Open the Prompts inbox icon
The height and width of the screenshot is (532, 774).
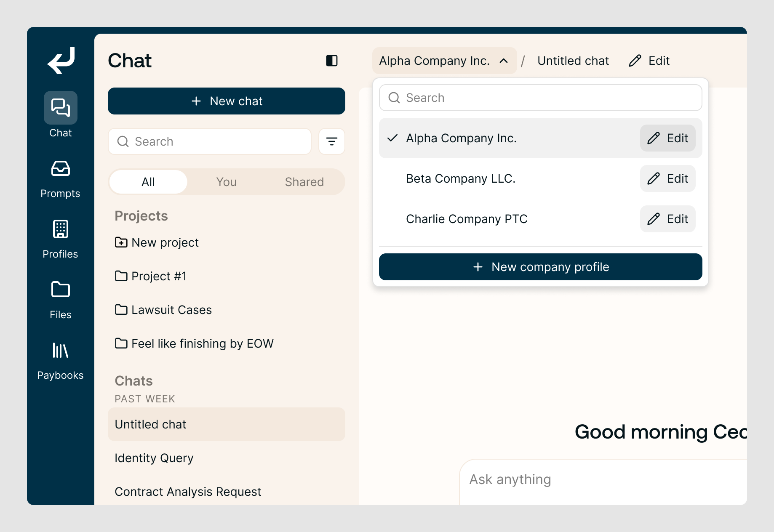[61, 168]
